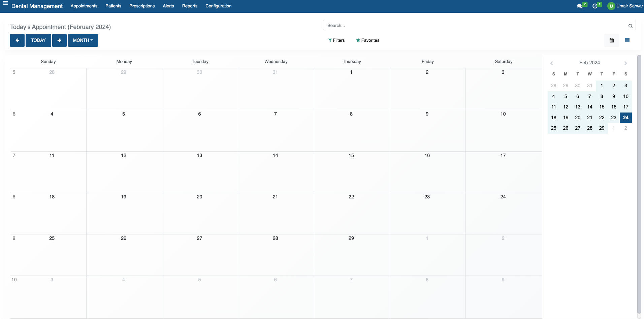Viewport: 644px width, 319px height.
Task: Click the TODAY button
Action: point(38,40)
